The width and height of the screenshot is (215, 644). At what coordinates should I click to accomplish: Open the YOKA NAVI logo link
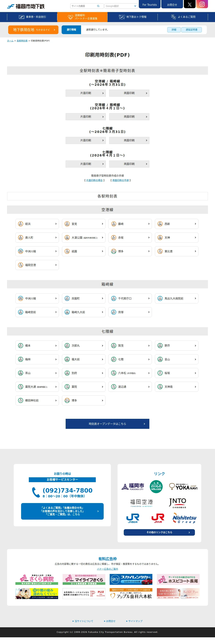[183, 487]
